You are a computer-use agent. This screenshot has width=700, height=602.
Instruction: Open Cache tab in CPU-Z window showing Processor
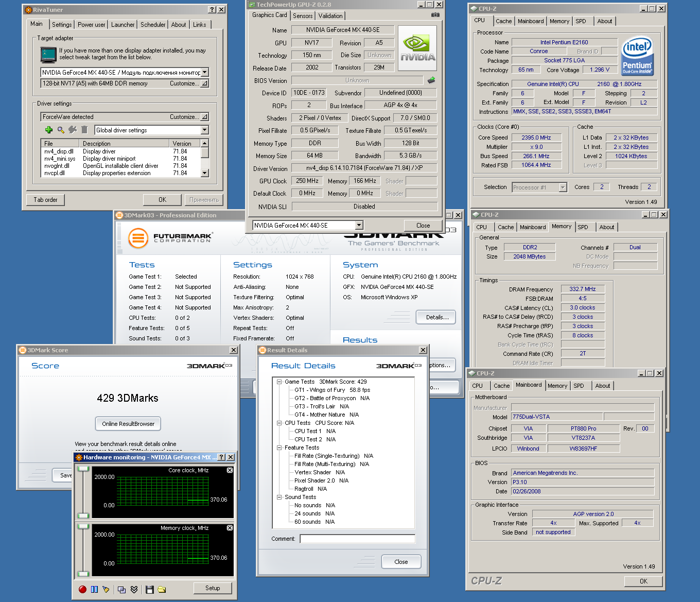coord(503,21)
